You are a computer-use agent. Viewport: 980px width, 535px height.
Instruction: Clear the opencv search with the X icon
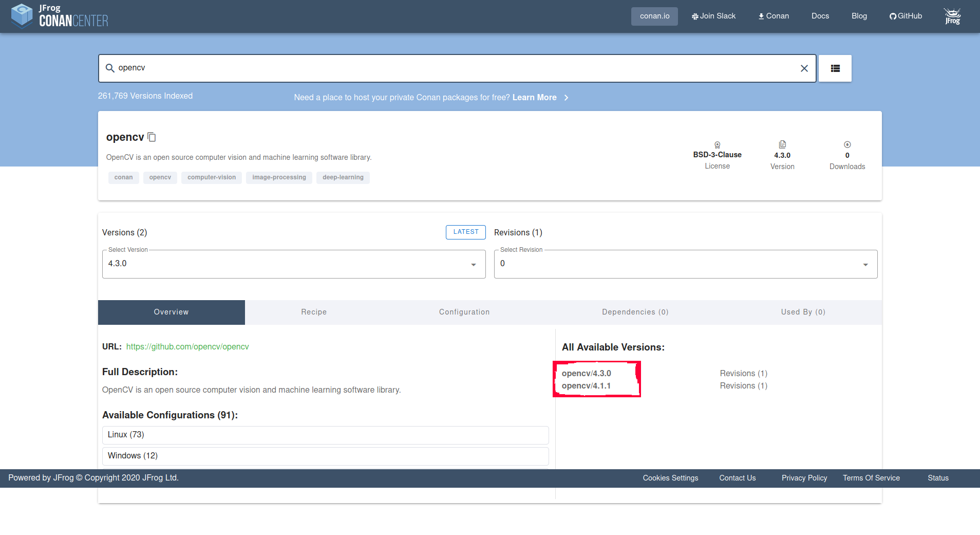pos(804,68)
